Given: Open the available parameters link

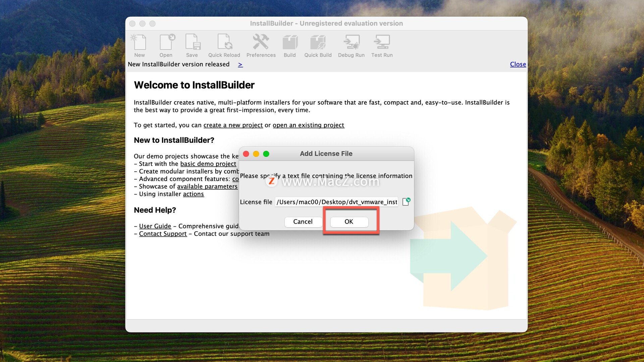Looking at the screenshot, I should 207,186.
